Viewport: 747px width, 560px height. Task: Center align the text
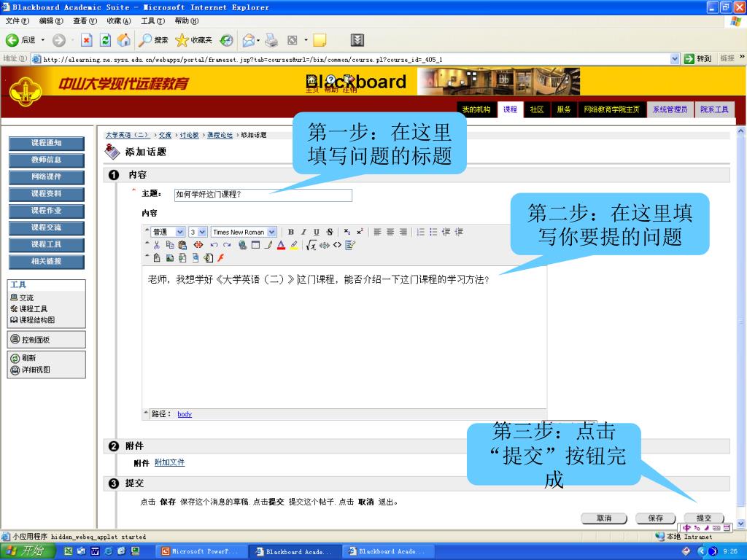pos(390,232)
